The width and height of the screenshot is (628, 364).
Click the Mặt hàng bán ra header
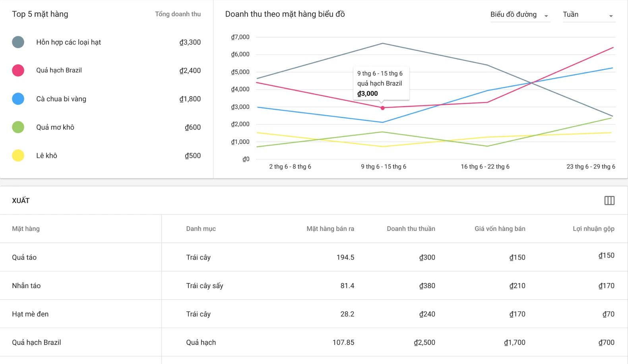[x=330, y=229]
